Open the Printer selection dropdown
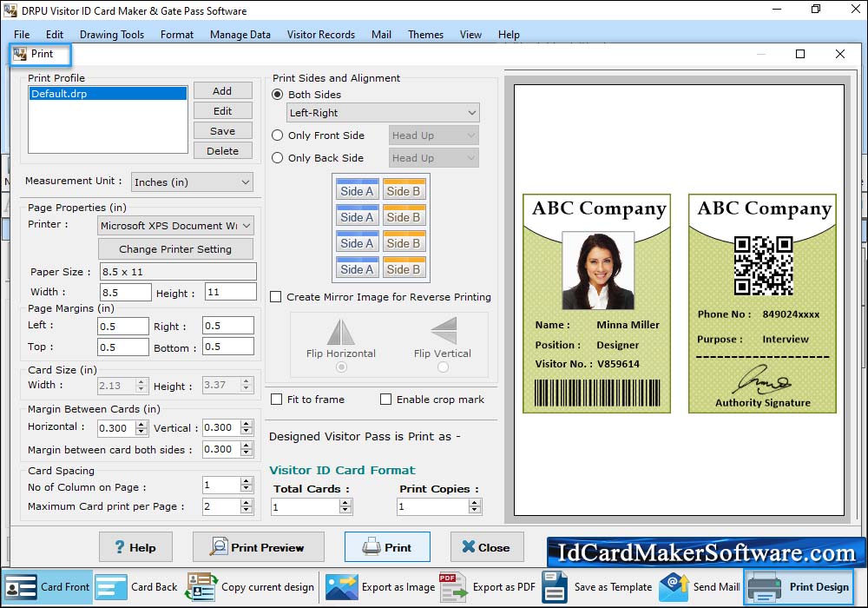 [x=176, y=225]
